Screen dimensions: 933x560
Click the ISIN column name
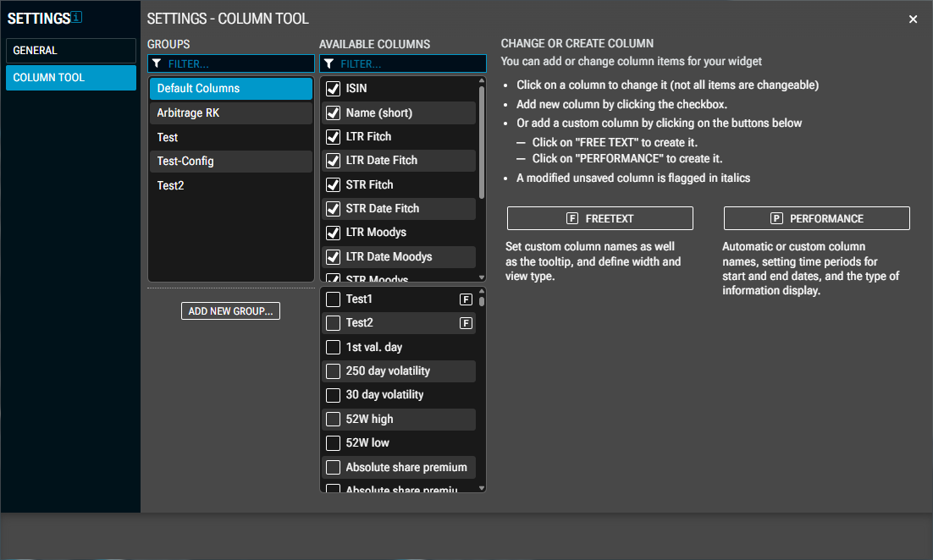click(356, 89)
